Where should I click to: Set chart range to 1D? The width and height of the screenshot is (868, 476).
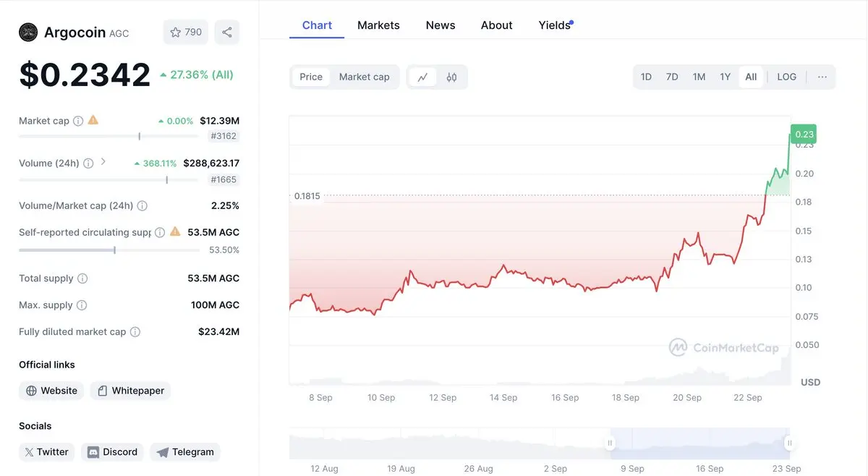(646, 77)
